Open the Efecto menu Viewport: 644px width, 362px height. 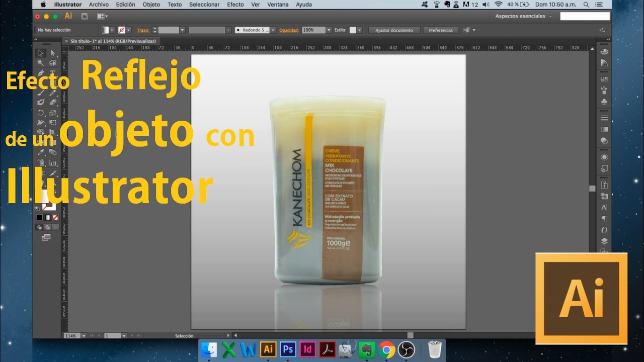[x=235, y=5]
